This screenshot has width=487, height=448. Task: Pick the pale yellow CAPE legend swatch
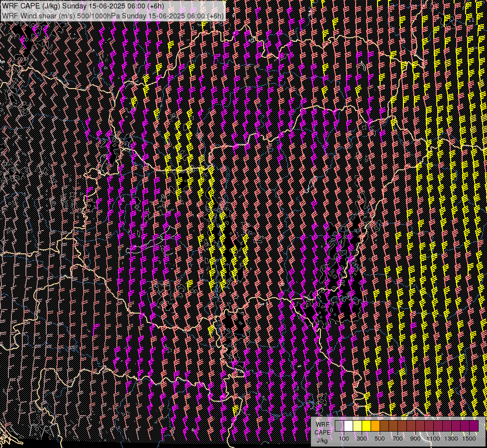coord(358,426)
